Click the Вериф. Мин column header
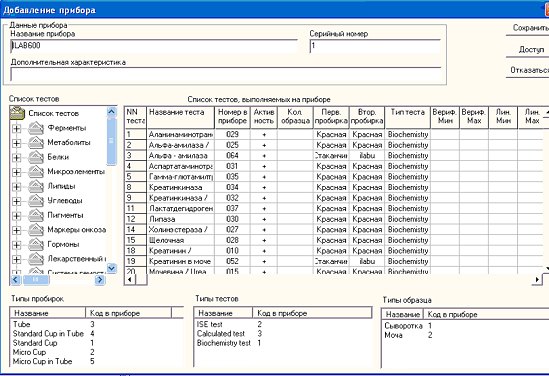 pos(445,117)
